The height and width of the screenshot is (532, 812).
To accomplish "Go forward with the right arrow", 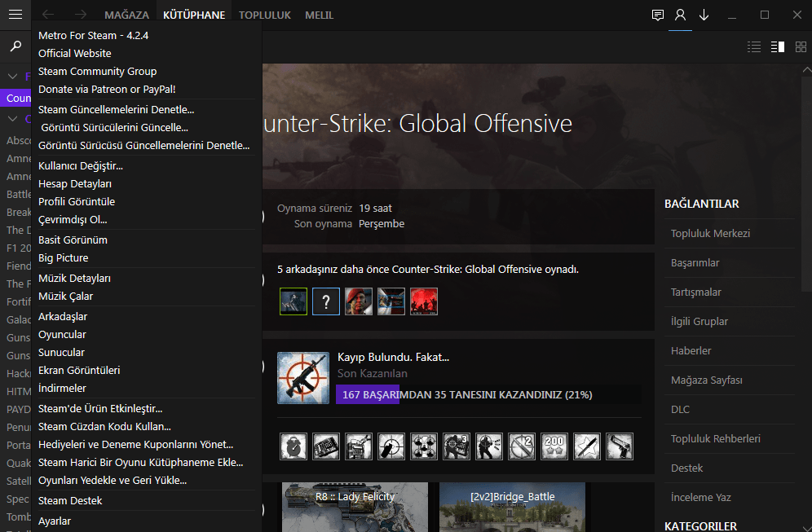I will tap(80, 15).
